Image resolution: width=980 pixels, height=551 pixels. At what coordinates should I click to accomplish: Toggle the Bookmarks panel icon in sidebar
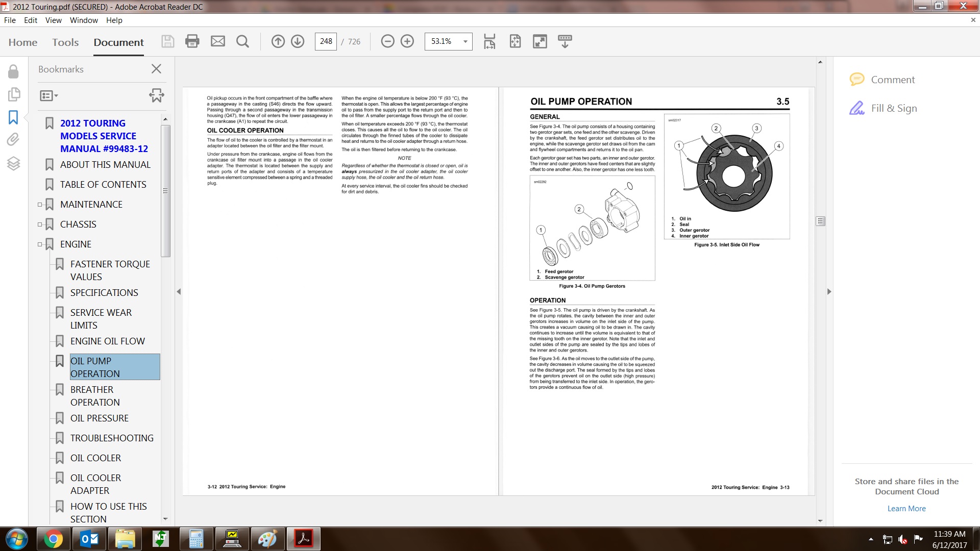pyautogui.click(x=13, y=117)
